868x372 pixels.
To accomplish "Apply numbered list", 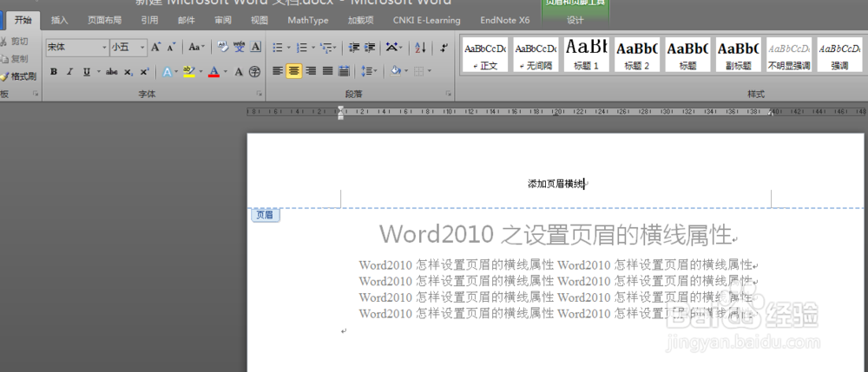I will 302,48.
